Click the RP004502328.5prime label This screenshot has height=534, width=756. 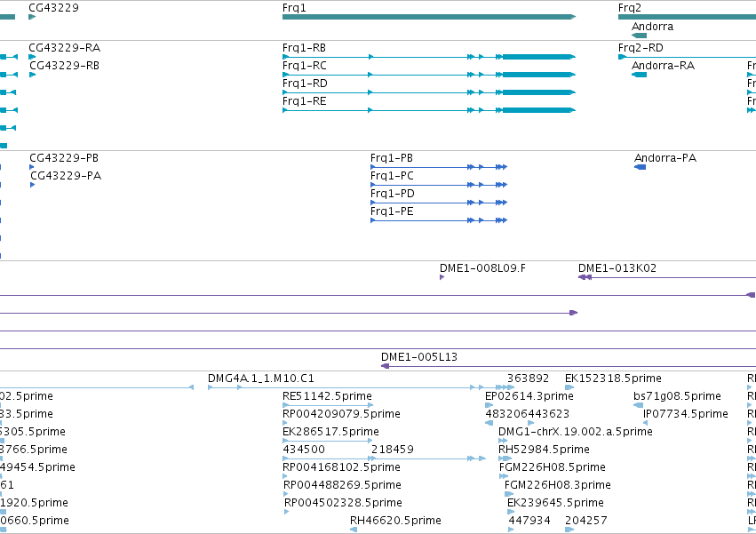343,504
